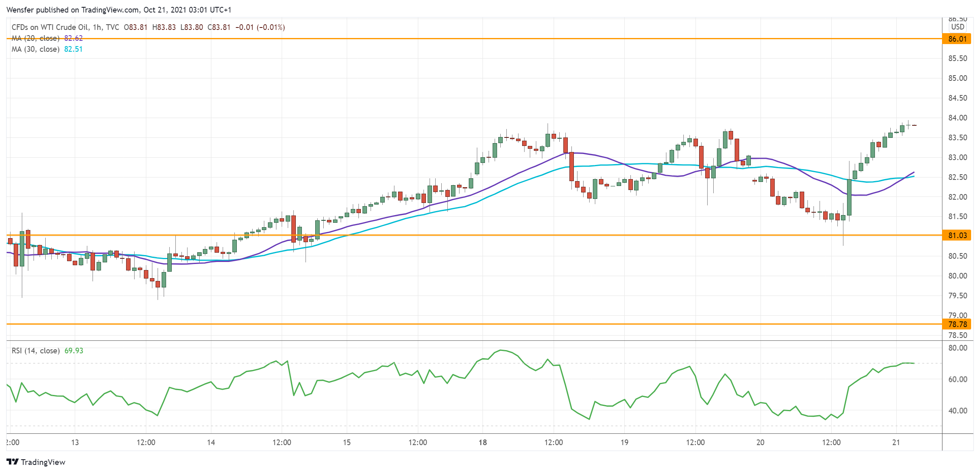Click the 80.00 label on RSI axis

coord(957,348)
